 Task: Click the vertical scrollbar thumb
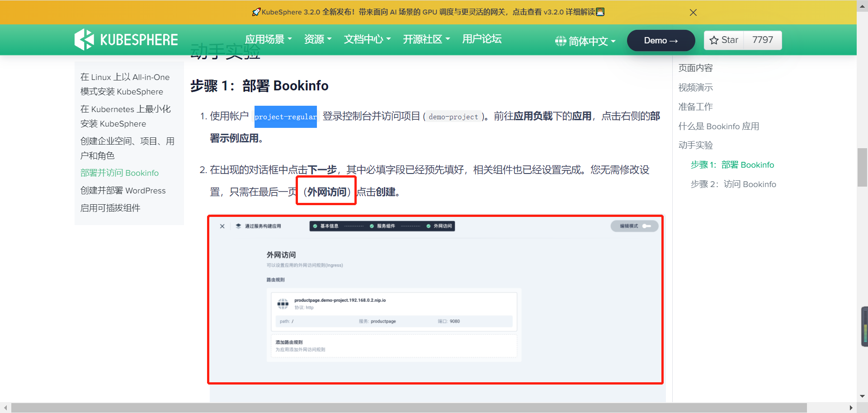(x=862, y=167)
